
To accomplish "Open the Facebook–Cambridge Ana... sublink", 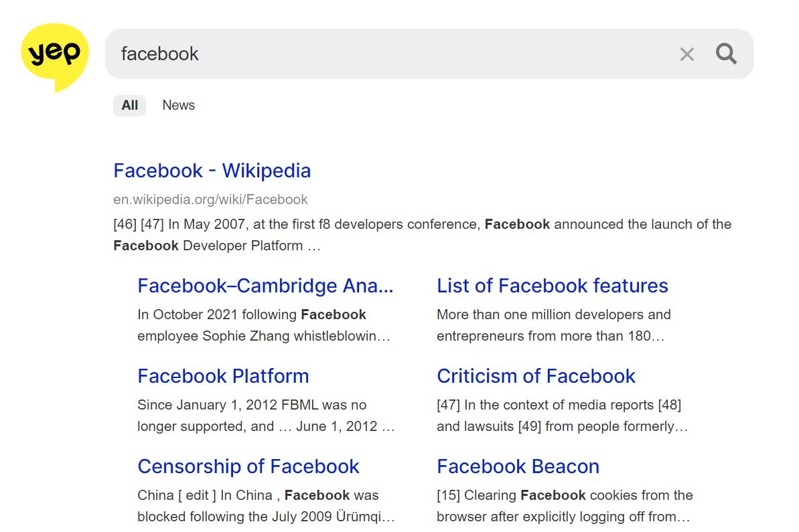I will pyautogui.click(x=265, y=286).
